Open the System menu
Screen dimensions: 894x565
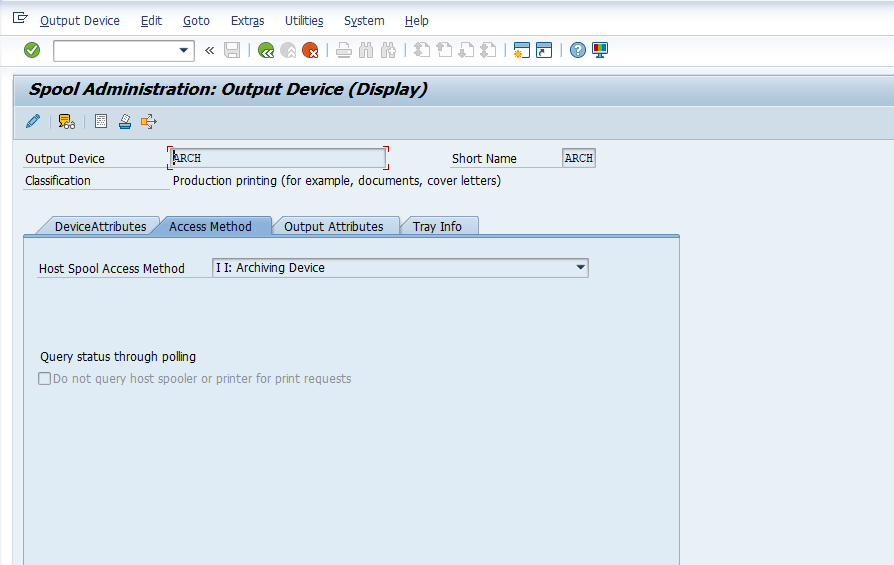tap(364, 21)
